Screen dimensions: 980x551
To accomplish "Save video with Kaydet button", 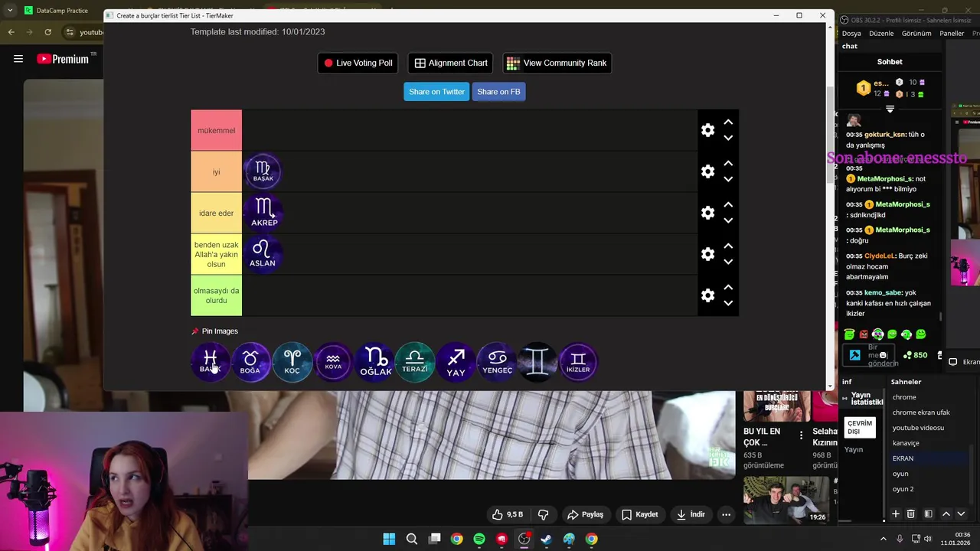I will point(640,514).
